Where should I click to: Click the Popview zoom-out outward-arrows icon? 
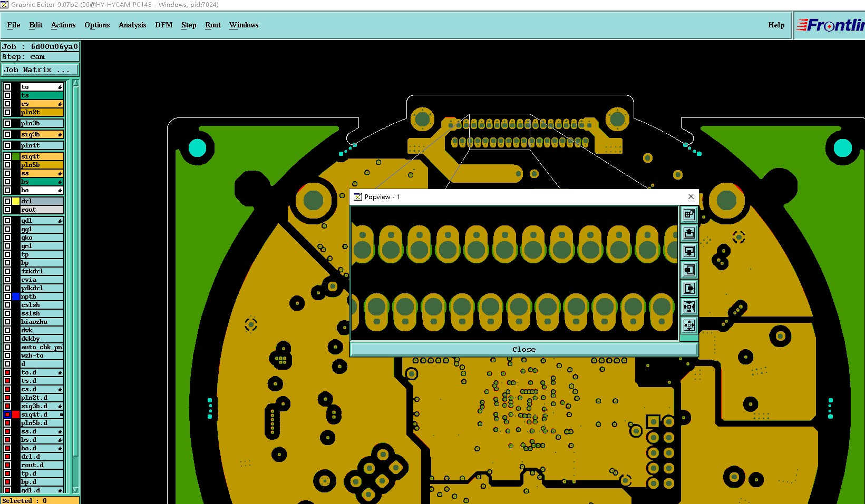pos(689,325)
